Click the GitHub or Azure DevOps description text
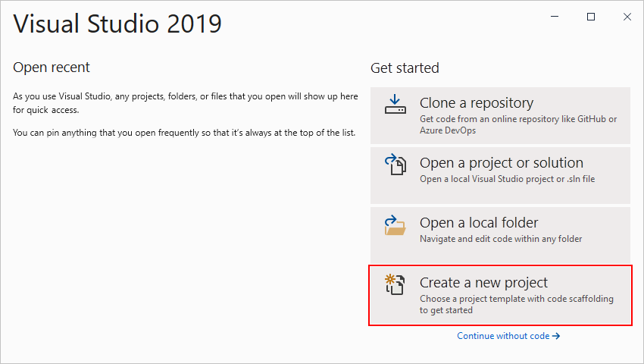644x364 pixels. pos(518,124)
